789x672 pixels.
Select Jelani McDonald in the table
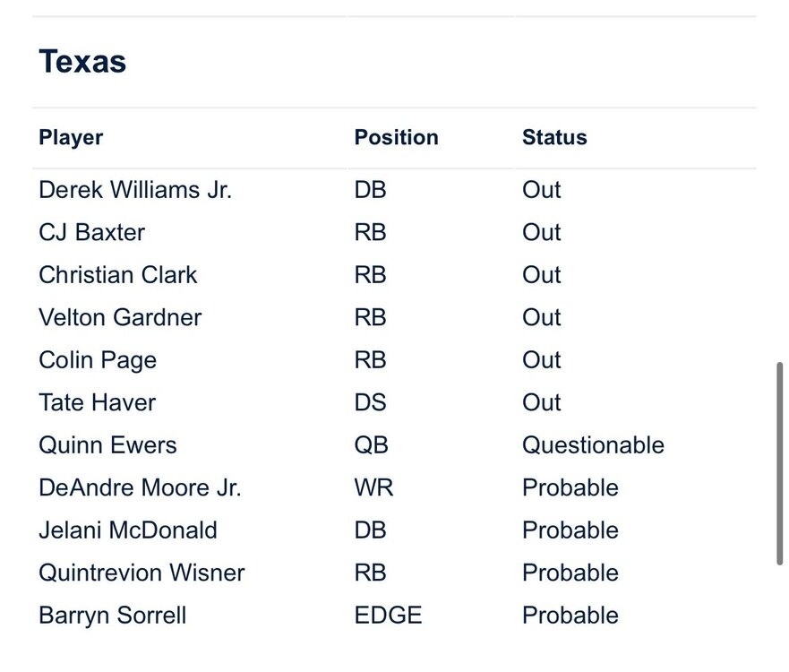point(128,530)
